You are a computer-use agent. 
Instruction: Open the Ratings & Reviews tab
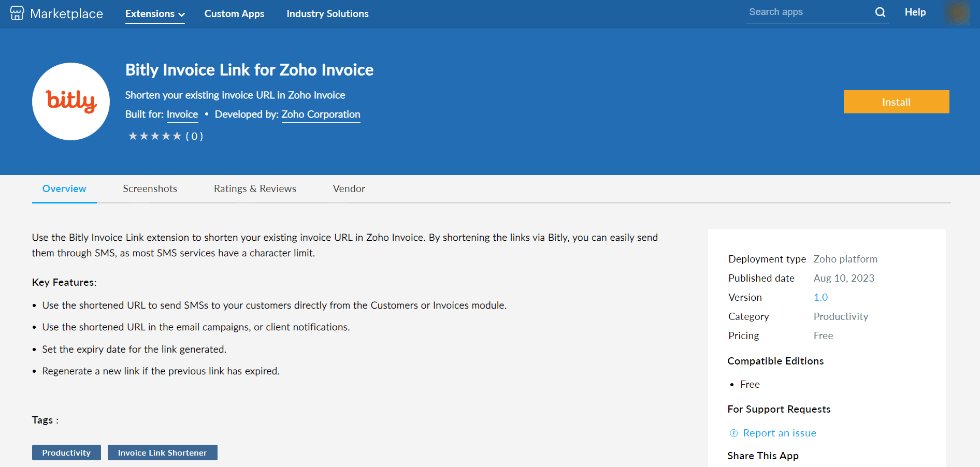pos(255,189)
